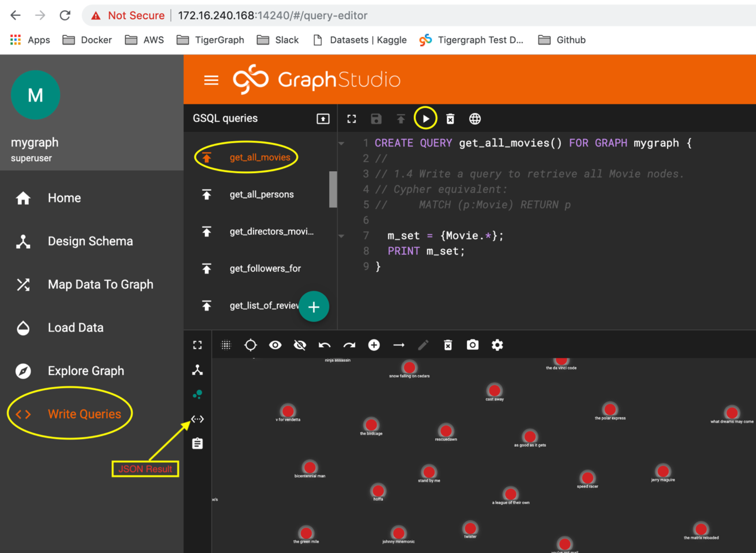This screenshot has width=756, height=553.
Task: Redo the graph action
Action: click(349, 345)
